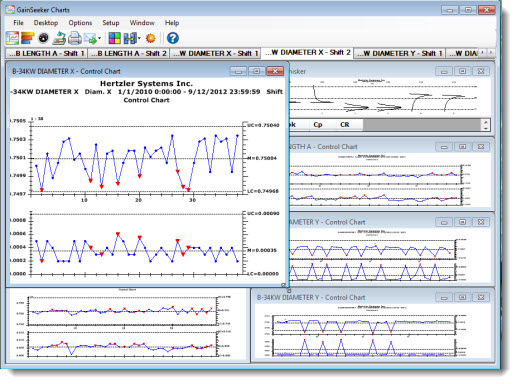Click the four-color tile windows icon

click(114, 38)
